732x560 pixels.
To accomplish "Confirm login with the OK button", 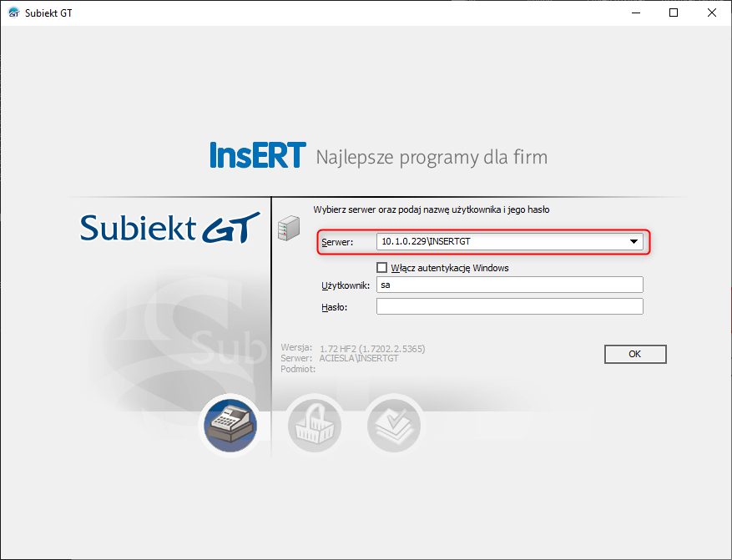I will coord(635,354).
